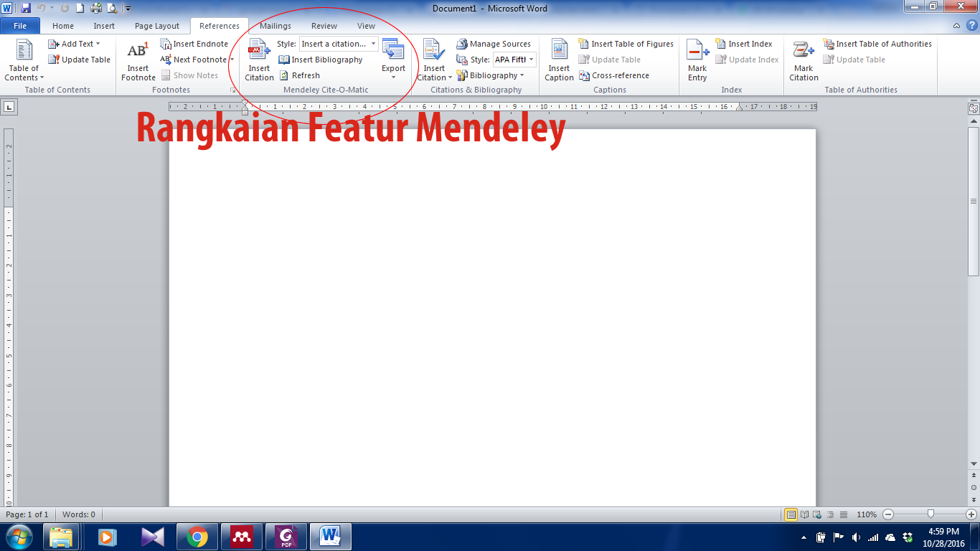Click Mark Entry button
980x551 pixels.
(697, 60)
